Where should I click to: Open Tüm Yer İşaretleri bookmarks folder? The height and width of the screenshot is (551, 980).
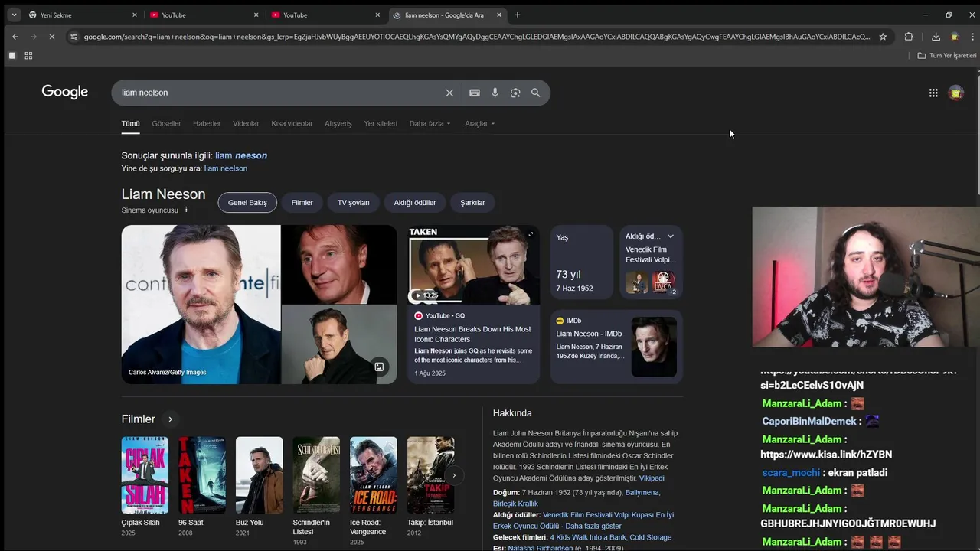point(947,56)
